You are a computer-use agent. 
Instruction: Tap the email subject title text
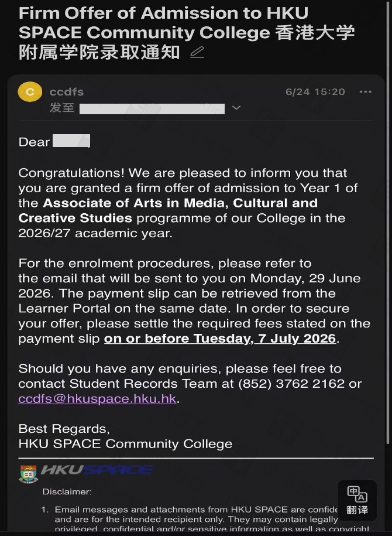click(x=187, y=33)
